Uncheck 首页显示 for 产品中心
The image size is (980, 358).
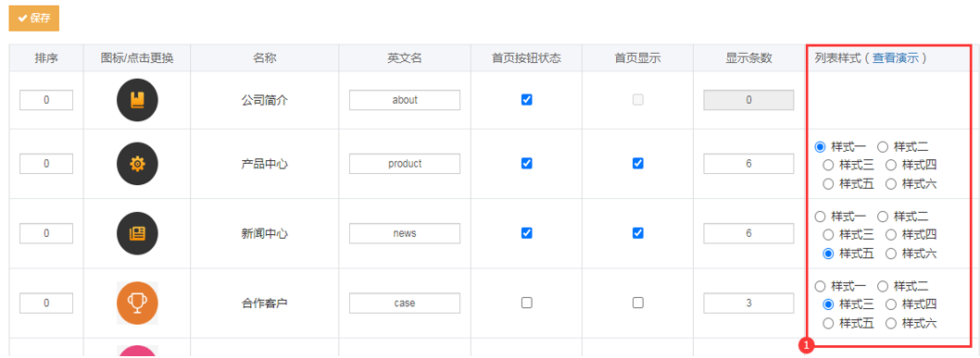pos(637,164)
